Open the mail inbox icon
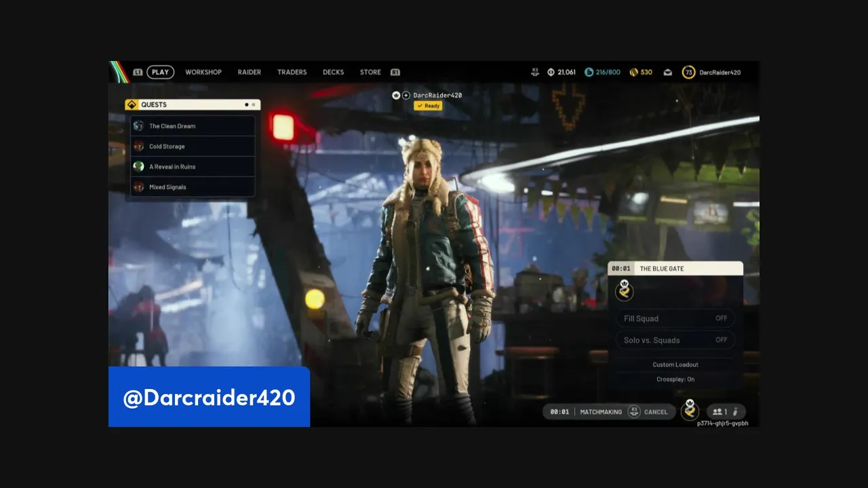Screen dimensions: 868x488 [x=668, y=72]
